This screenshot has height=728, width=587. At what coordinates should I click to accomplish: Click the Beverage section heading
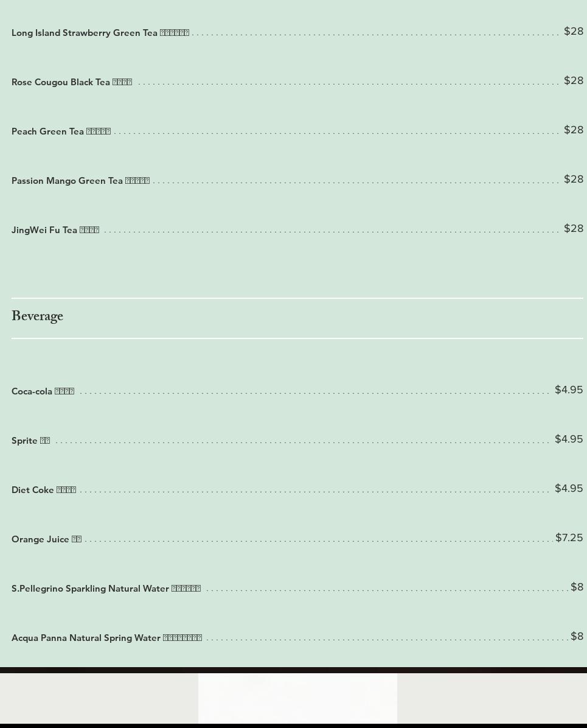click(x=37, y=317)
